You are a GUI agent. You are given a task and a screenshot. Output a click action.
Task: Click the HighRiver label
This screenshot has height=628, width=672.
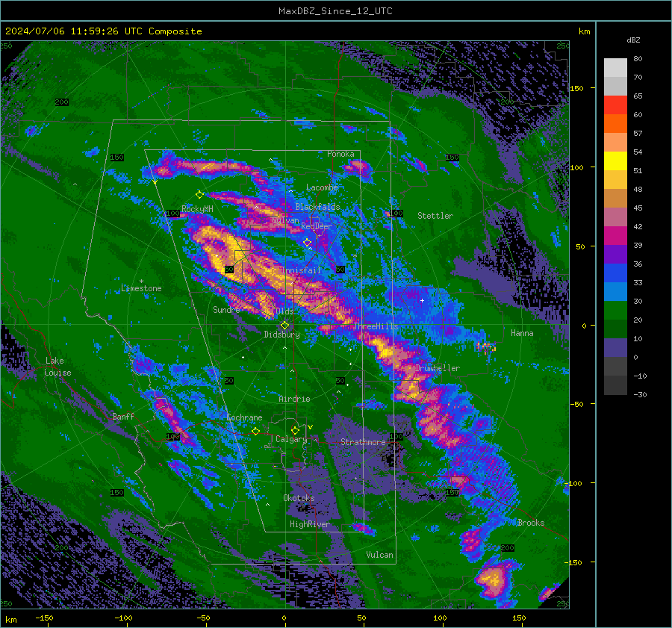309,524
